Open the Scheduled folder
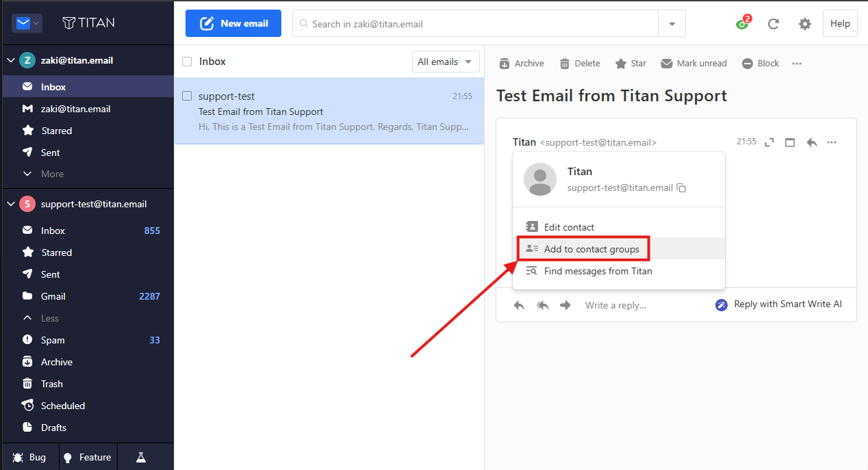 87,406
